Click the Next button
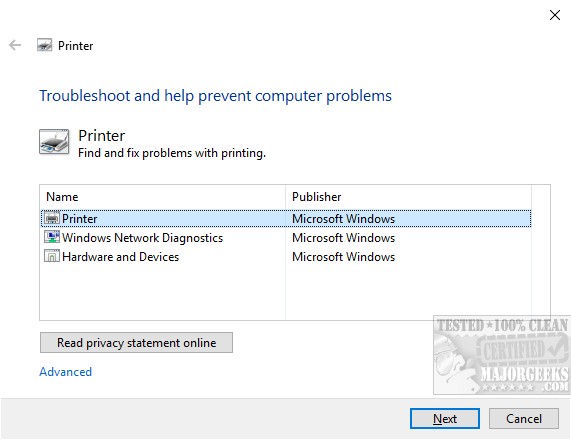This screenshot has height=440, width=571. [445, 419]
